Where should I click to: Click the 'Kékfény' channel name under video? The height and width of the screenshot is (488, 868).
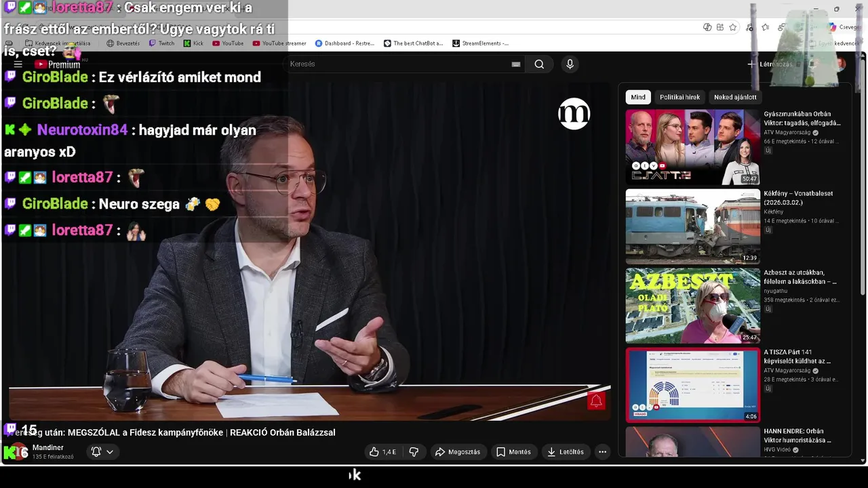click(774, 212)
